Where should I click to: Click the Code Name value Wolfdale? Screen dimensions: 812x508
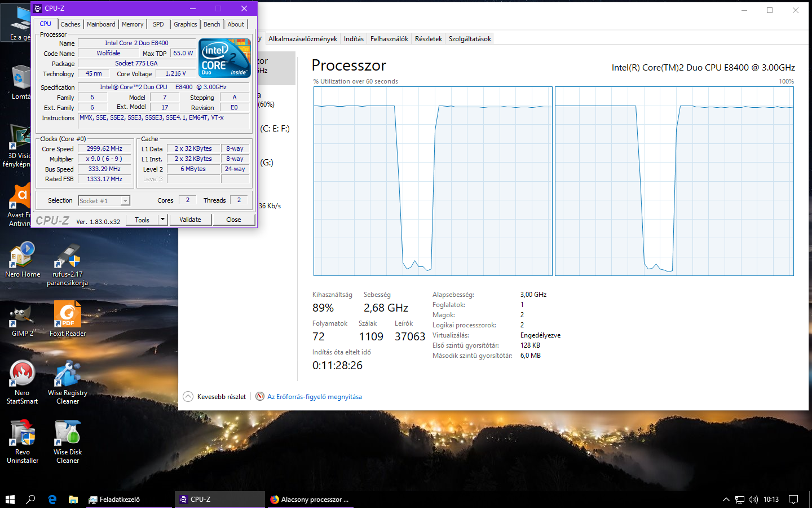pos(108,53)
